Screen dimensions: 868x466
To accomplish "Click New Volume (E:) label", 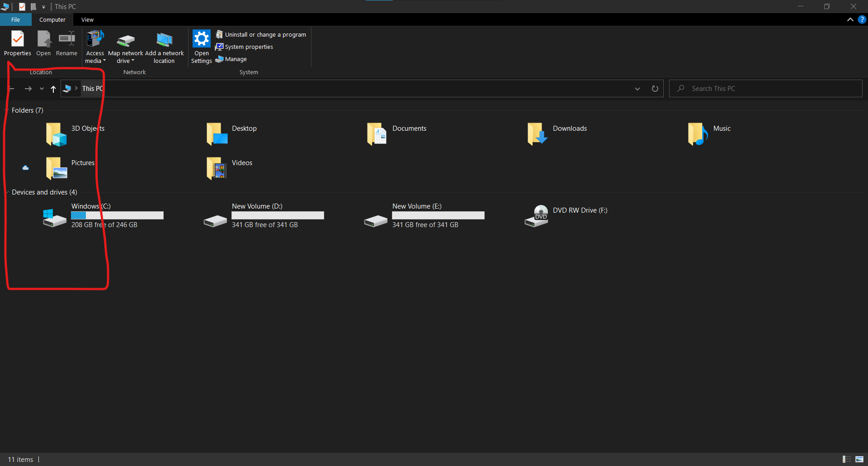I will [417, 206].
